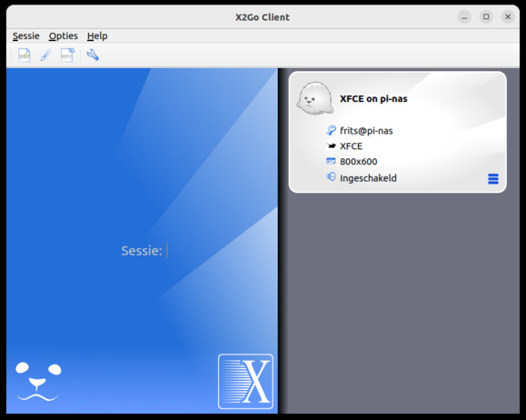
Task: Close the X2Go Client window
Action: click(508, 16)
